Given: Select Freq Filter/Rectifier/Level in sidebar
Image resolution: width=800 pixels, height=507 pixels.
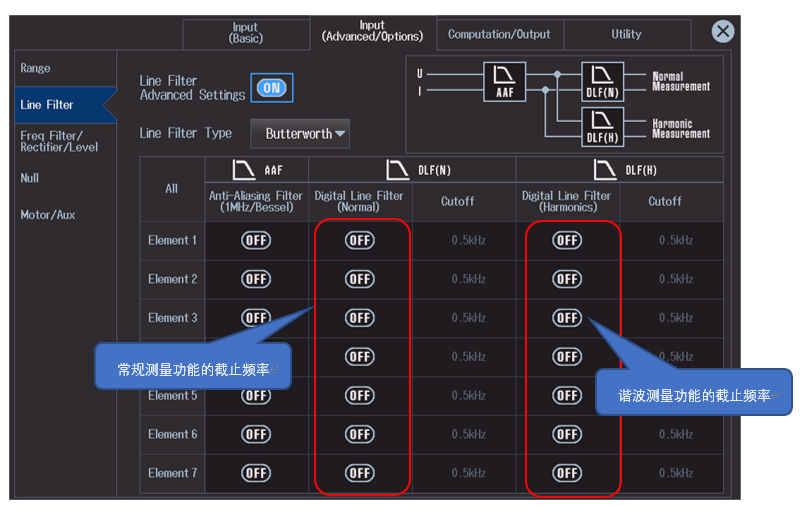Looking at the screenshot, I should (x=52, y=141).
